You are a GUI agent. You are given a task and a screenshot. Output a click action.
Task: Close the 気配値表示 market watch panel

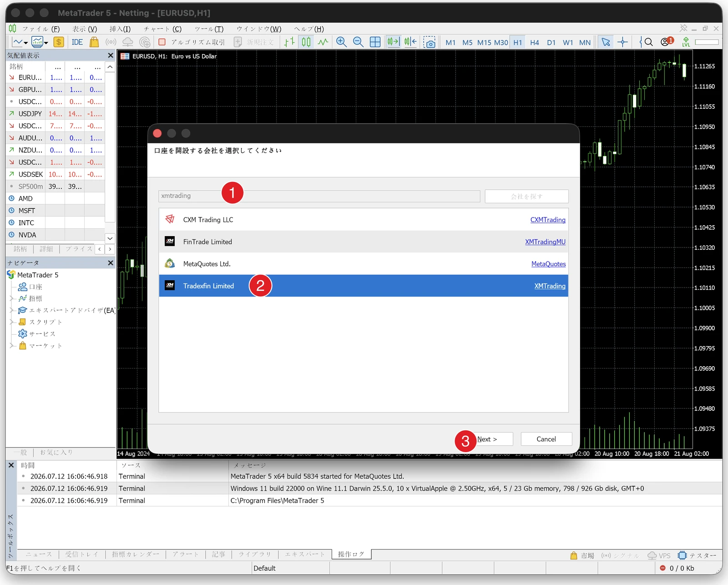[110, 55]
